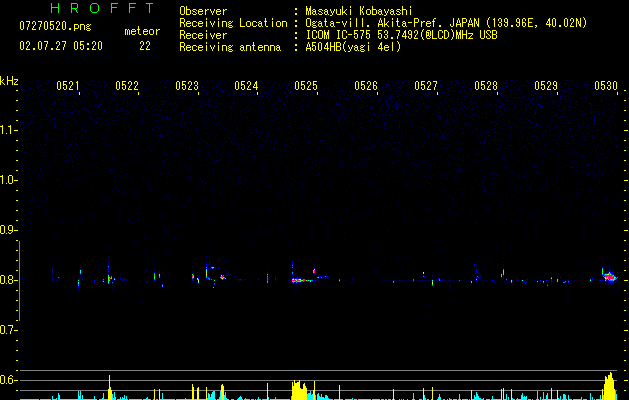The image size is (629, 400).
Task: Click the tall yellow power spike near 0522
Action: pyautogui.click(x=110, y=387)
